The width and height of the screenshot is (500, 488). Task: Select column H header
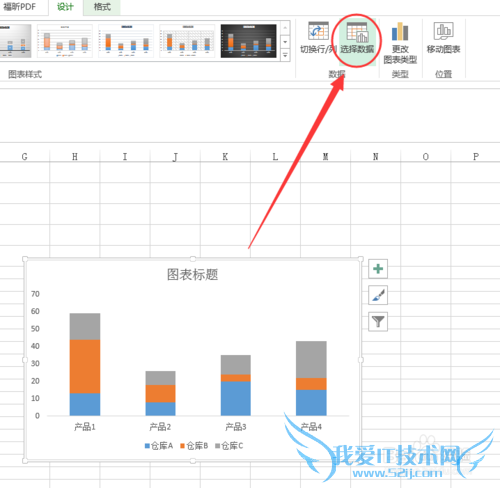tap(75, 156)
